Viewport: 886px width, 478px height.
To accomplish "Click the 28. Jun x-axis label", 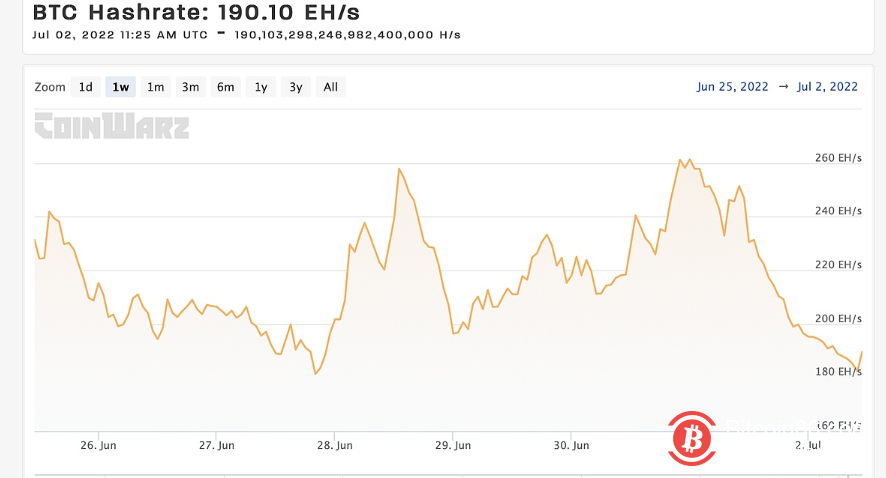I will click(335, 445).
